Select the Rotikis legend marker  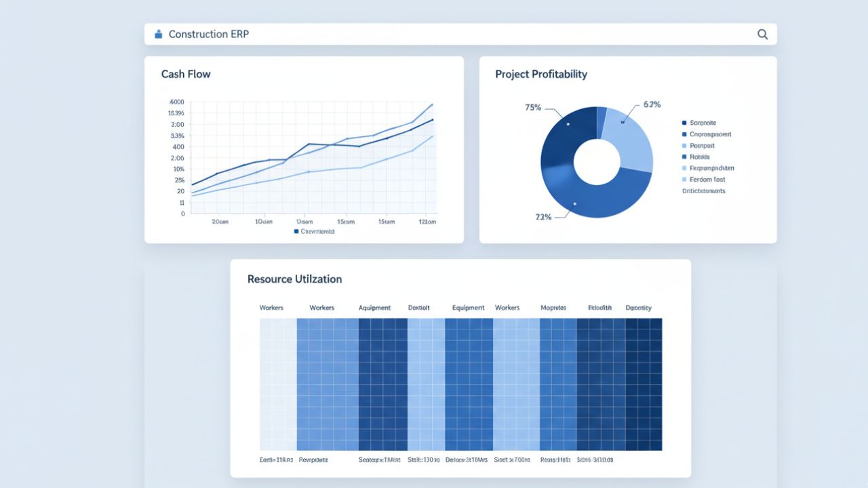point(684,157)
